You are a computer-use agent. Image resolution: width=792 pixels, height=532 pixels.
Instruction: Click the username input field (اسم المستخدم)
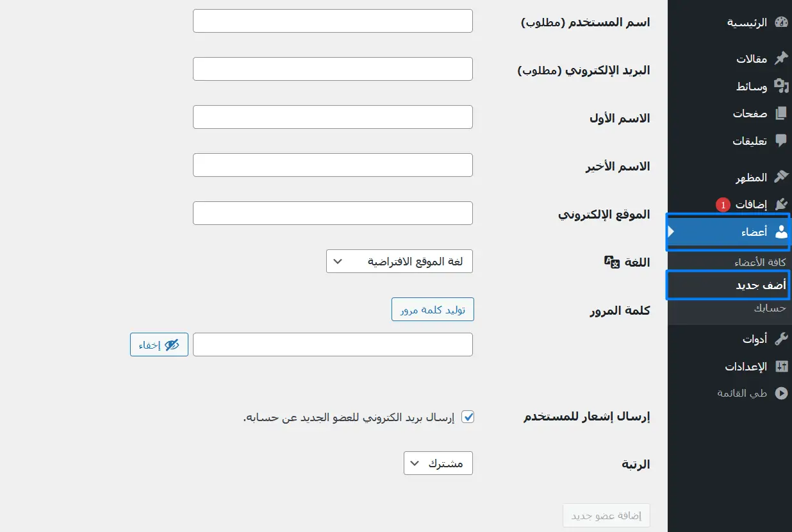coord(333,21)
